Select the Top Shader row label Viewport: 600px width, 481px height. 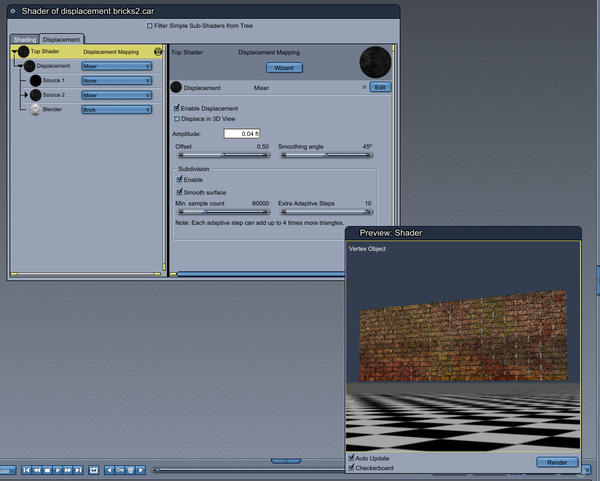pyautogui.click(x=45, y=51)
